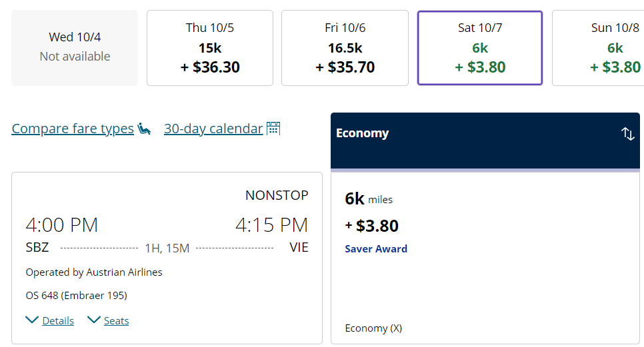The image size is (644, 347).
Task: Click the Saver Award link
Action: click(x=376, y=249)
